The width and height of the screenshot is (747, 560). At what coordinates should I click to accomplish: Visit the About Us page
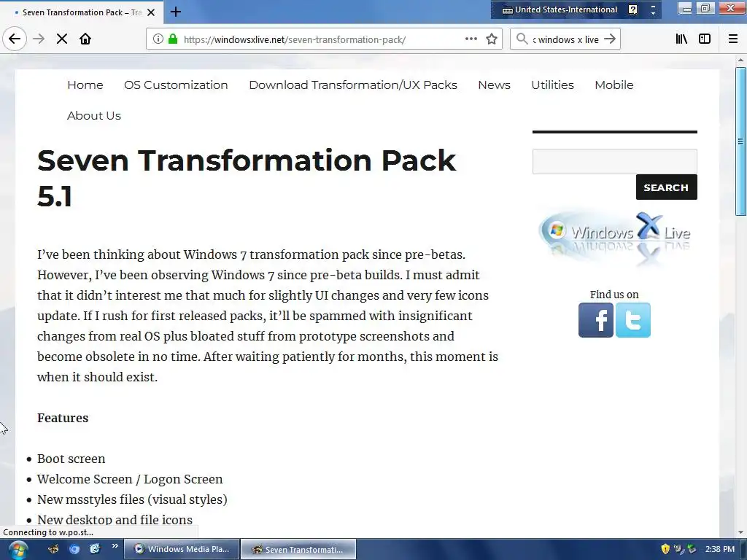tap(94, 116)
